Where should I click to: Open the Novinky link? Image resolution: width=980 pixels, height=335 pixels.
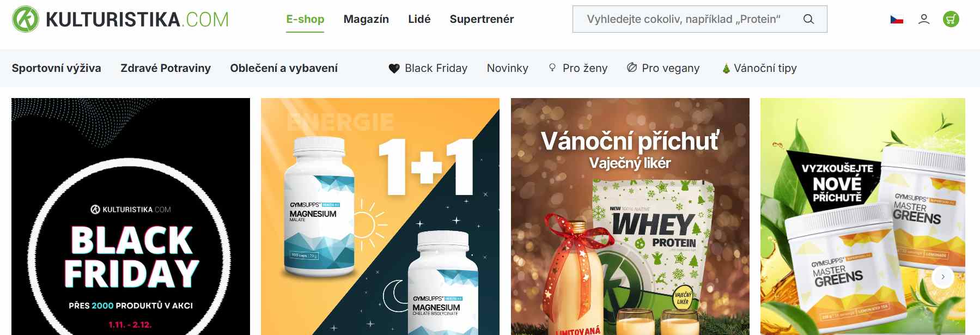[x=508, y=68]
